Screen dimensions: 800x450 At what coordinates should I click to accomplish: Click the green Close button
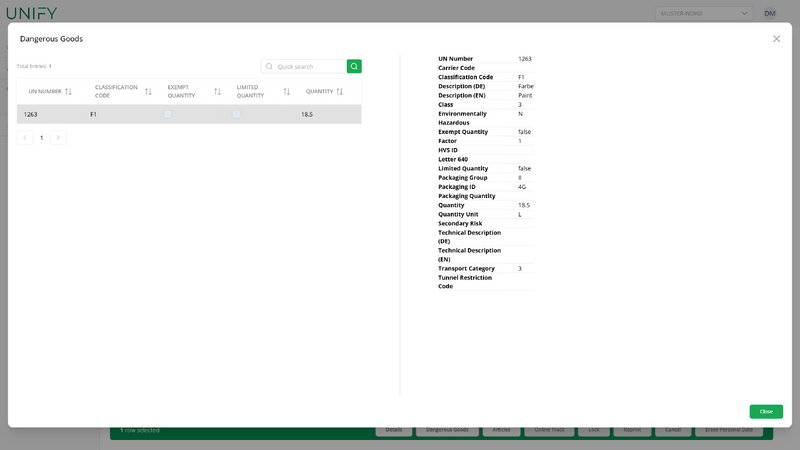766,411
